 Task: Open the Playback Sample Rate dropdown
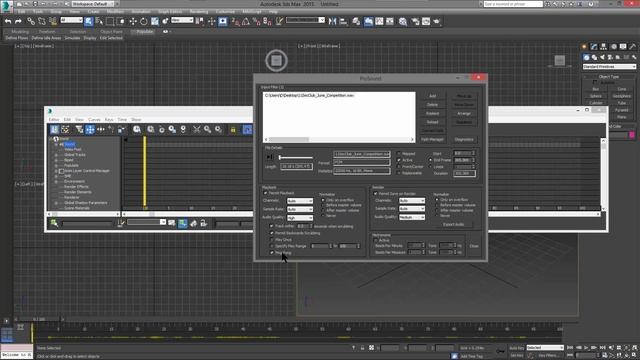[x=300, y=209]
